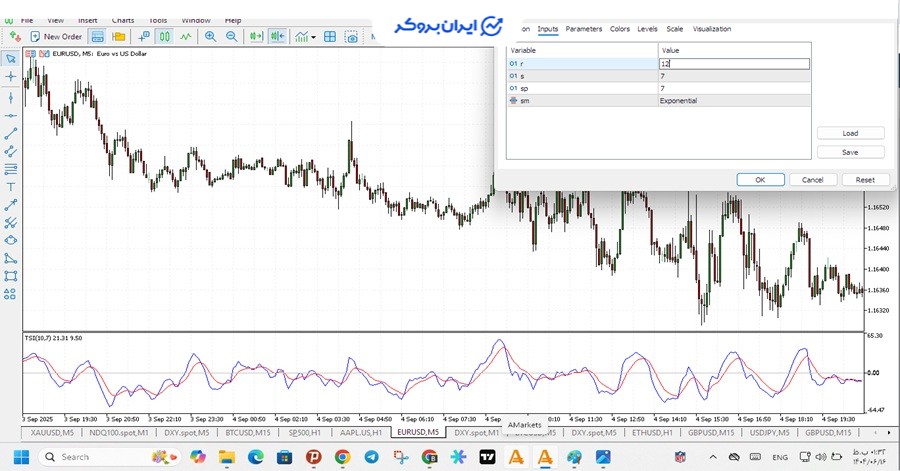
Task: Switch to the Parameters tab
Action: 584,29
